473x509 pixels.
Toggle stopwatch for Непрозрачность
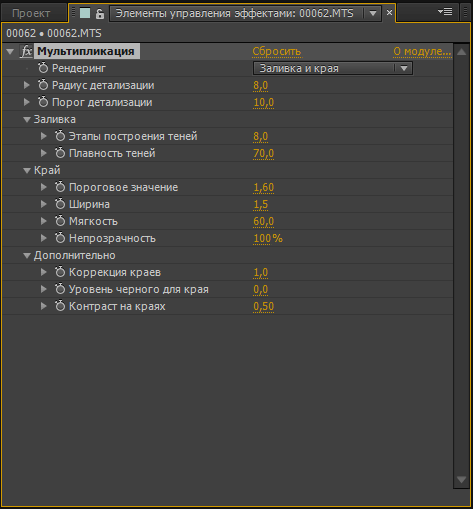click(60, 238)
